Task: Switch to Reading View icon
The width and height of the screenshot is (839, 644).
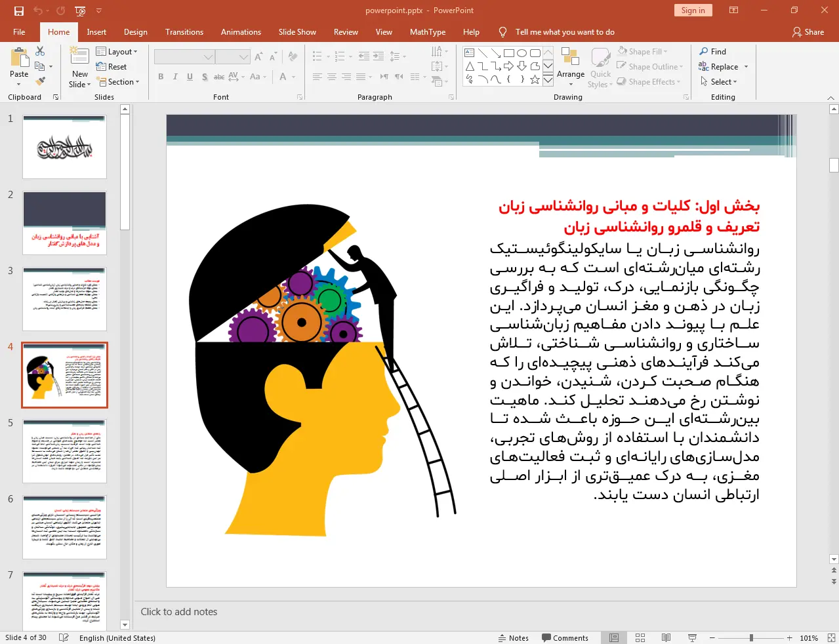Action: click(666, 637)
